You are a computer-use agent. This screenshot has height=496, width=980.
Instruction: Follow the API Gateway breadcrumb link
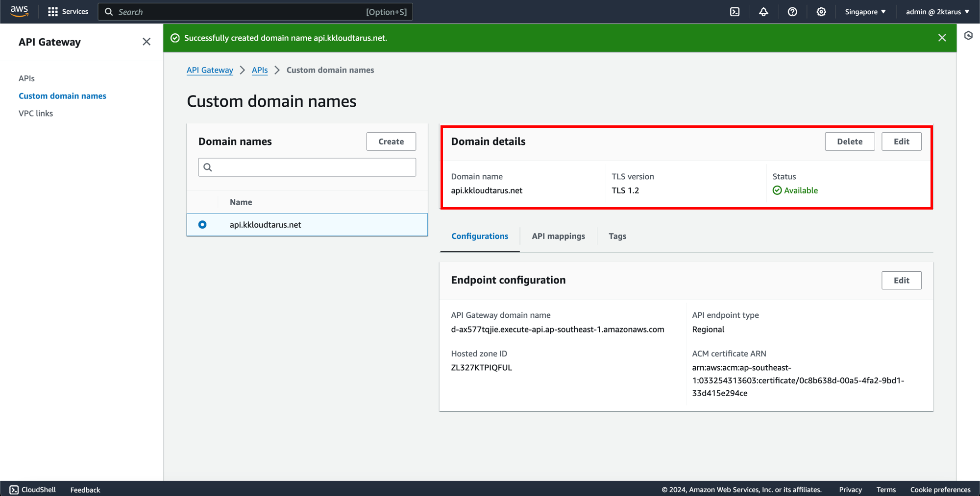(x=210, y=70)
